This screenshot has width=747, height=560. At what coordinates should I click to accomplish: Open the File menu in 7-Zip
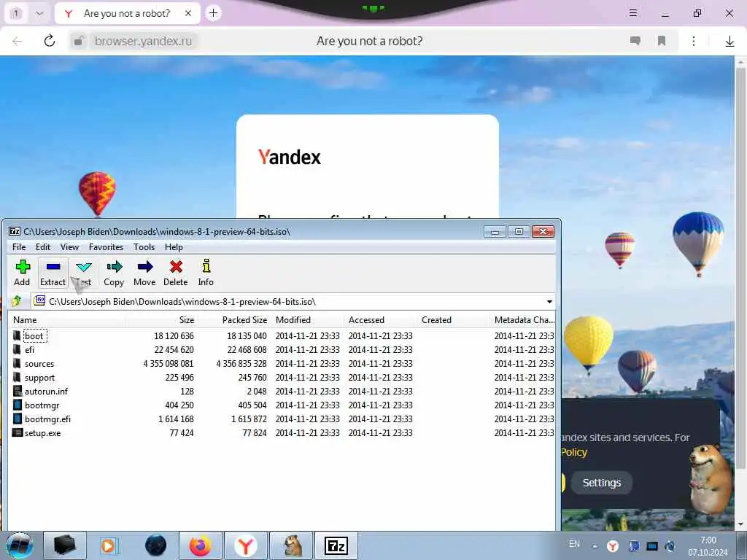click(19, 247)
